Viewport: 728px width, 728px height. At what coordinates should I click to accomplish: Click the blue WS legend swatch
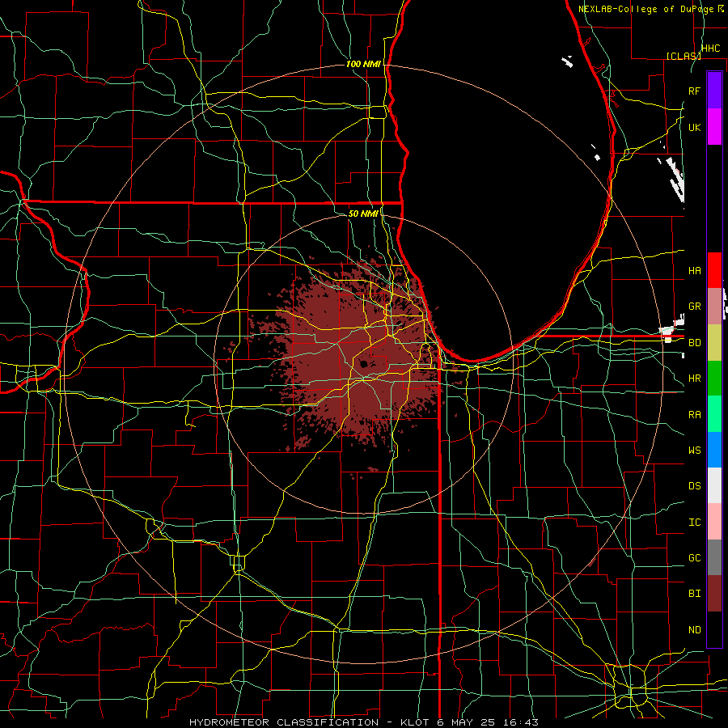tap(714, 450)
